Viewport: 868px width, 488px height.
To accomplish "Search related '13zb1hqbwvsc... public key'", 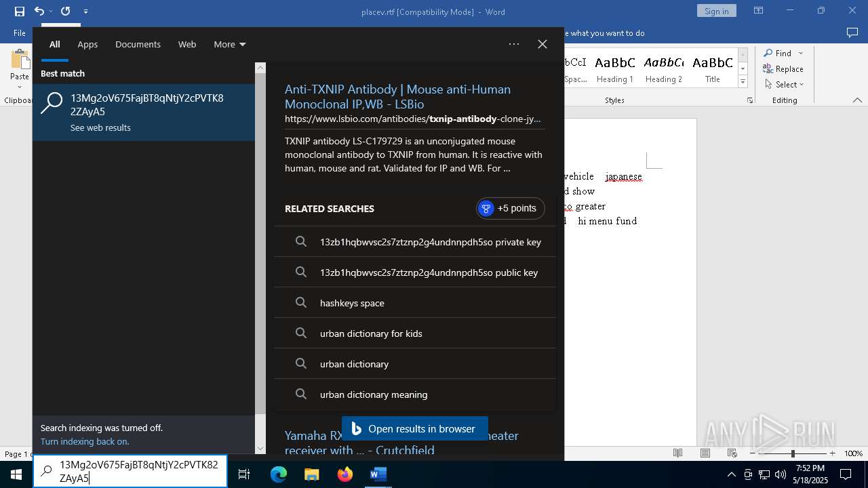I will (415, 272).
